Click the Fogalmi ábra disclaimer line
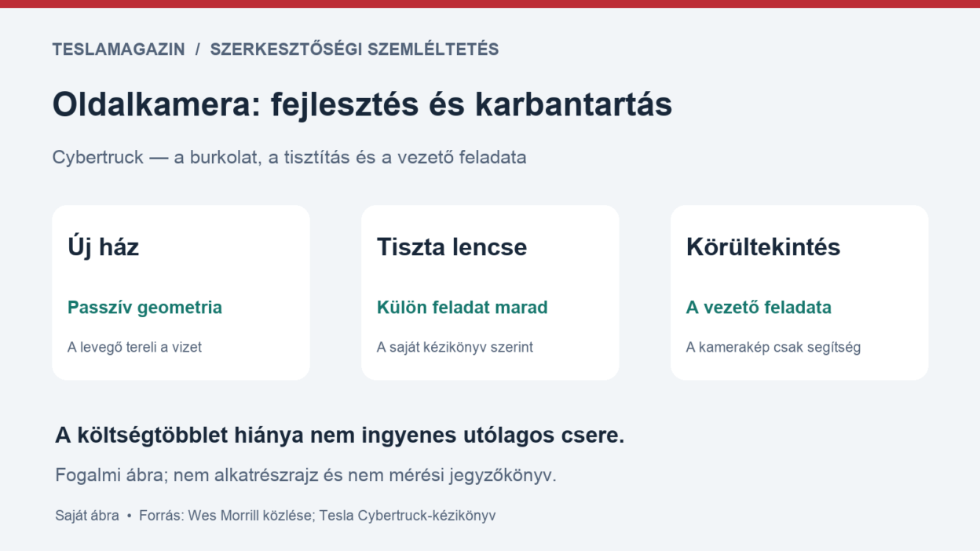The width and height of the screenshot is (980, 551). (305, 476)
